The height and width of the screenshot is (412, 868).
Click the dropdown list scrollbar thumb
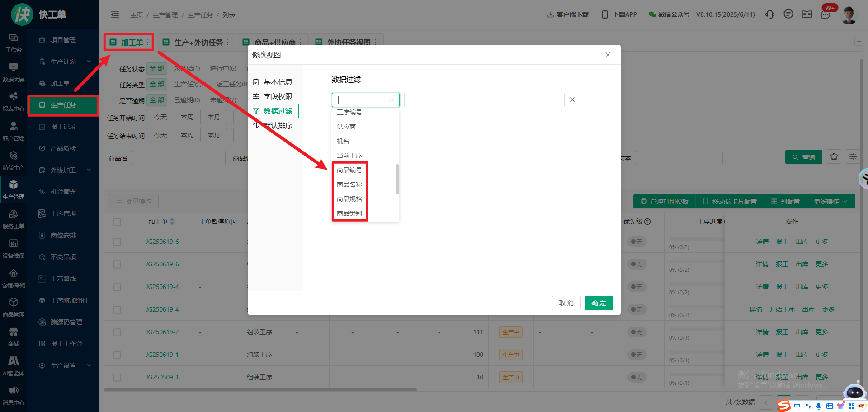pos(397,179)
